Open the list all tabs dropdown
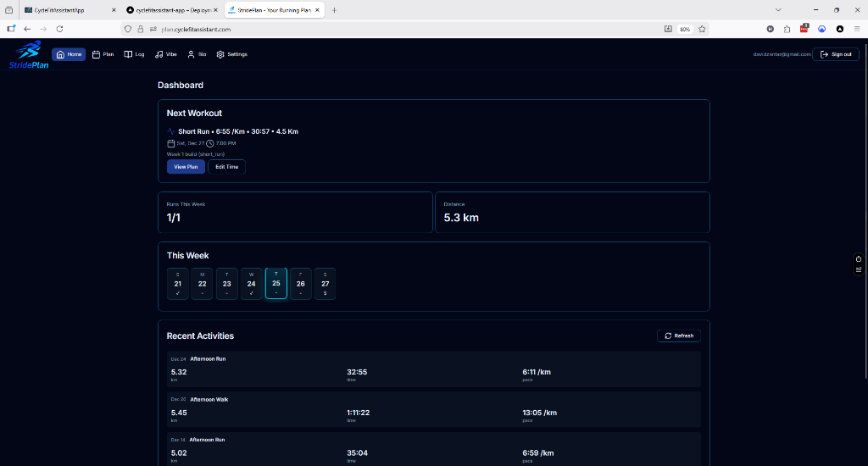The height and width of the screenshot is (466, 868). [x=778, y=9]
